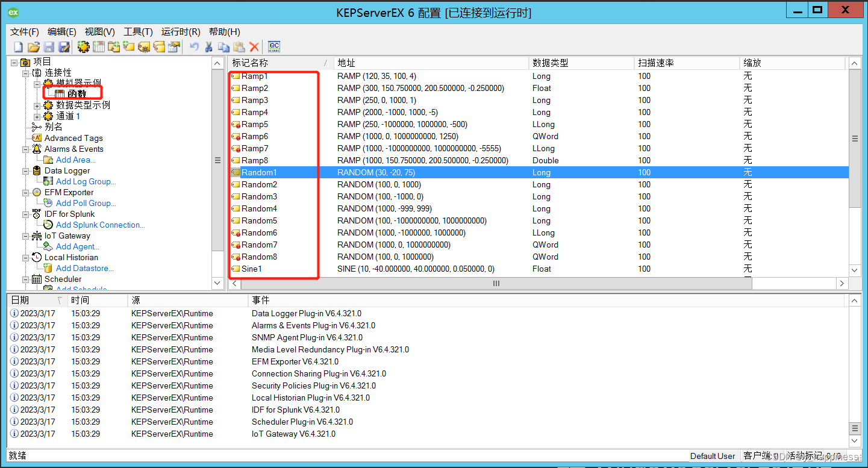Viewport: 868px width, 468px height.
Task: Click the New Device toolbar icon
Action: 98,47
